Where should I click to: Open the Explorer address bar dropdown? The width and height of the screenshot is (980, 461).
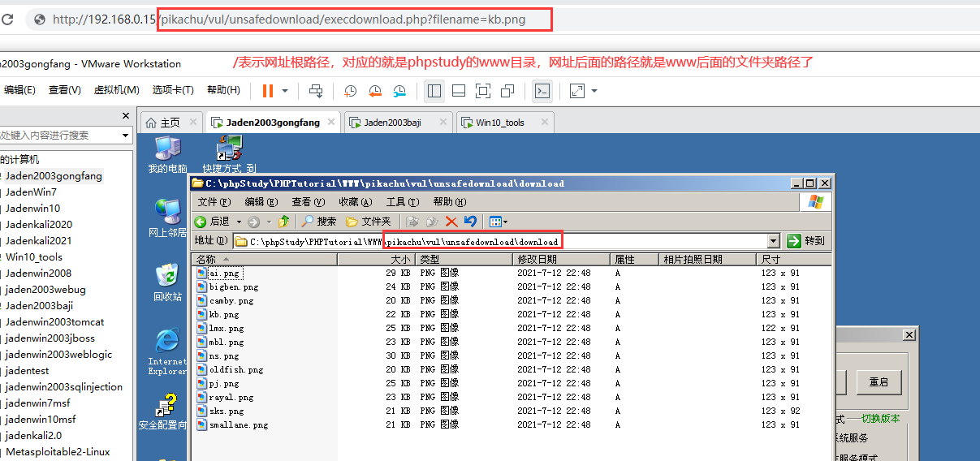[773, 241]
